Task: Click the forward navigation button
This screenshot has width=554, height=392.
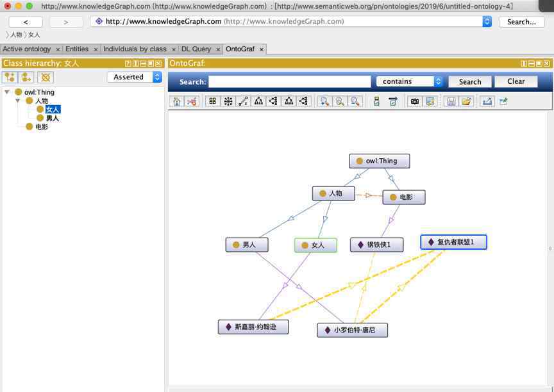Action: [x=66, y=22]
